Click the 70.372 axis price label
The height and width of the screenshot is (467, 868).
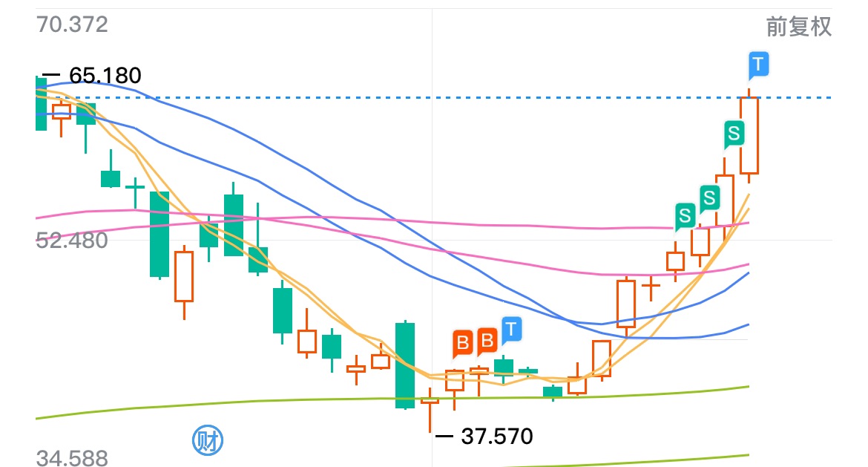pyautogui.click(x=72, y=25)
